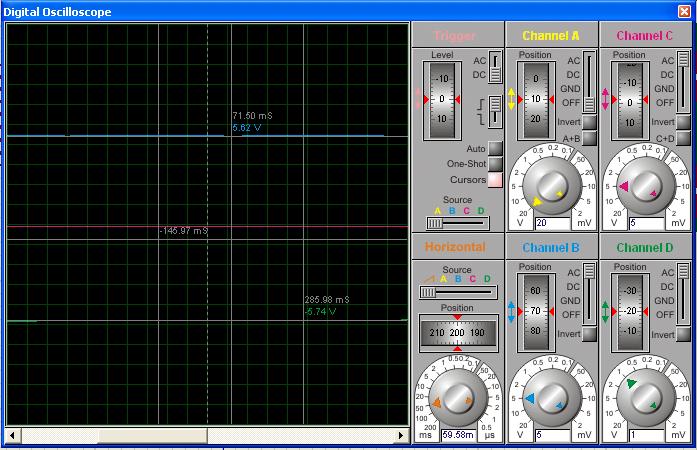The height and width of the screenshot is (450, 697).
Task: Click the scope display's right scroll arrow
Action: pyautogui.click(x=402, y=436)
